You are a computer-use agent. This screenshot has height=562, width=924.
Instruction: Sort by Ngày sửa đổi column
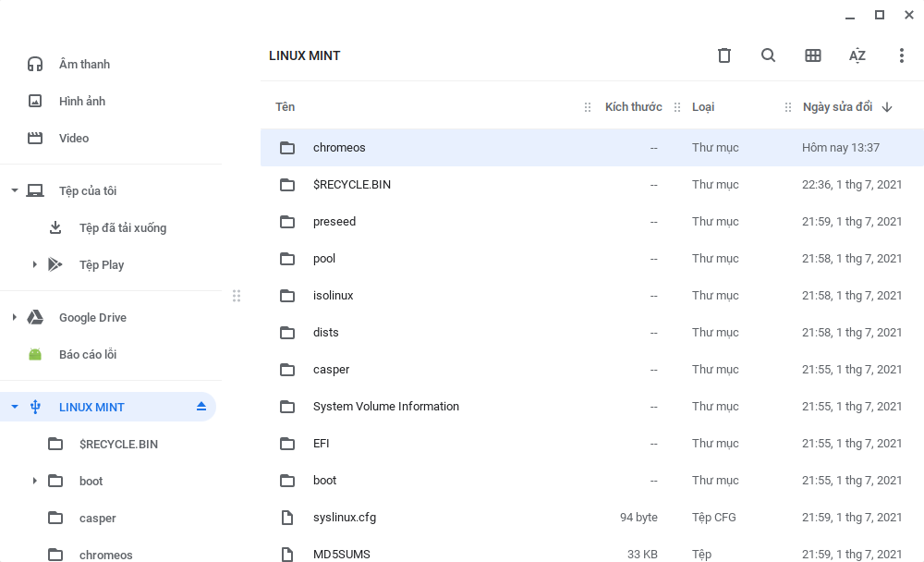[837, 107]
